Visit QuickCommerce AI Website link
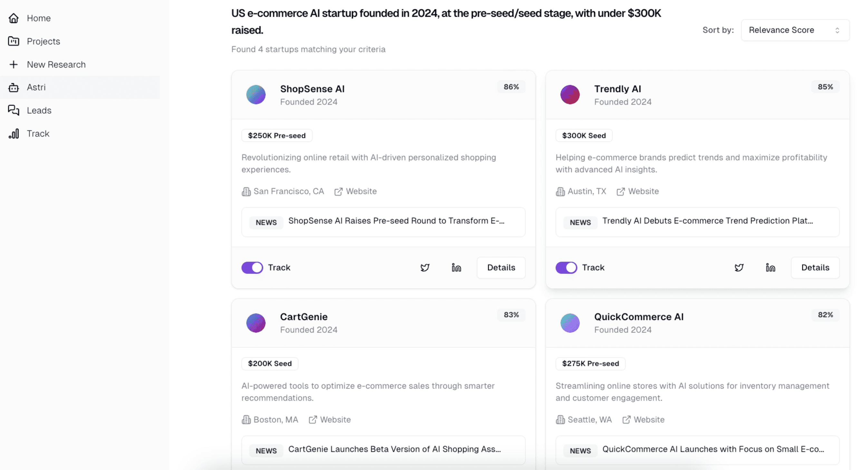The width and height of the screenshot is (868, 470). [x=649, y=420]
